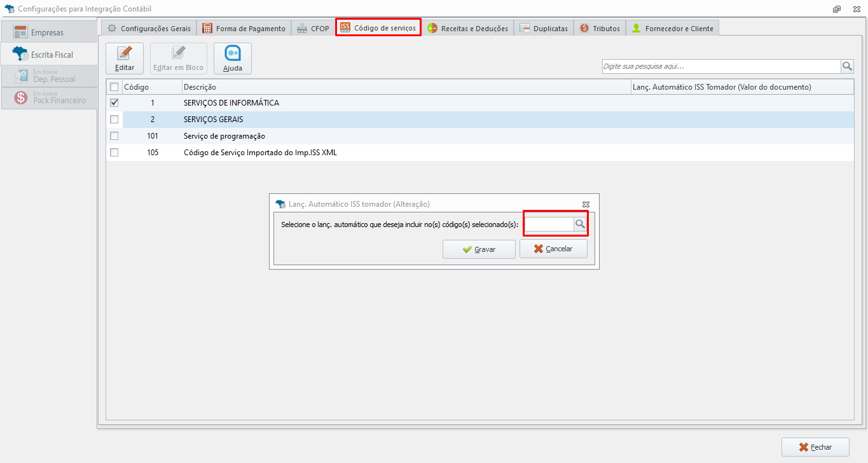Click the Gravar button

tap(479, 249)
